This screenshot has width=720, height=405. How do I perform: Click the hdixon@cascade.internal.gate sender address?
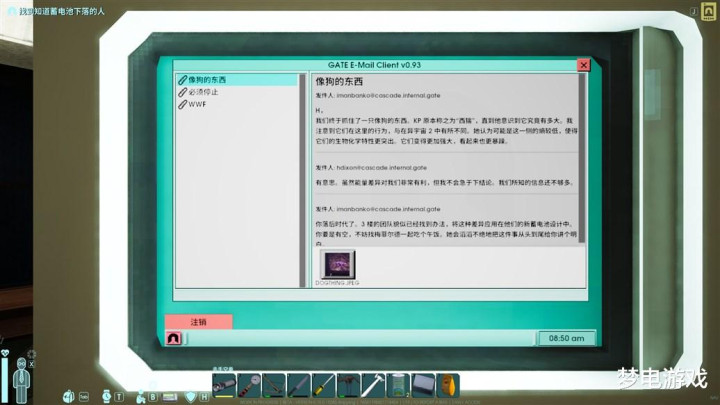[x=382, y=168]
